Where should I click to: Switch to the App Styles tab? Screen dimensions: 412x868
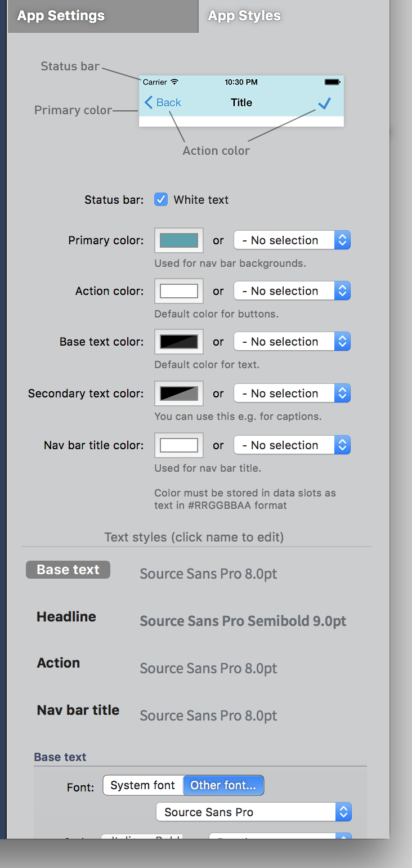click(x=244, y=16)
